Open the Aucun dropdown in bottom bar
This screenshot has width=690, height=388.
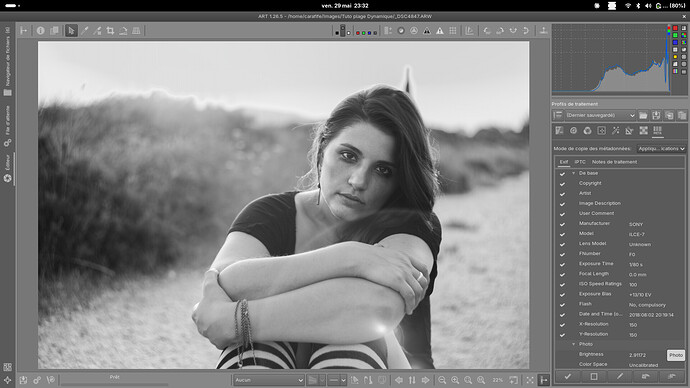(x=268, y=380)
